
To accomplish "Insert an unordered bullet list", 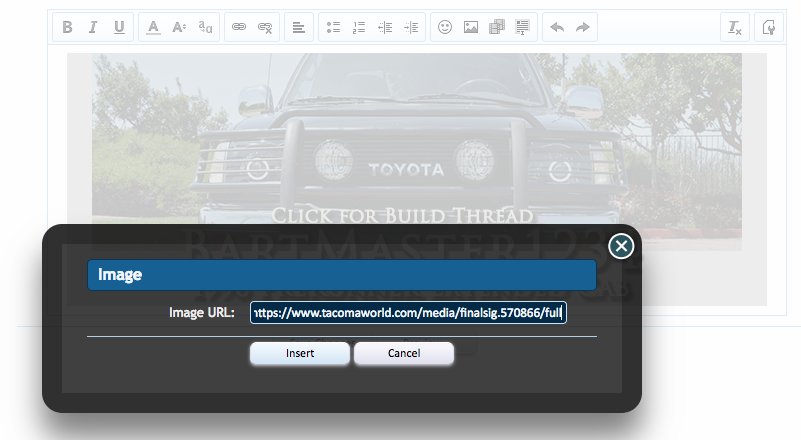I will (333, 27).
